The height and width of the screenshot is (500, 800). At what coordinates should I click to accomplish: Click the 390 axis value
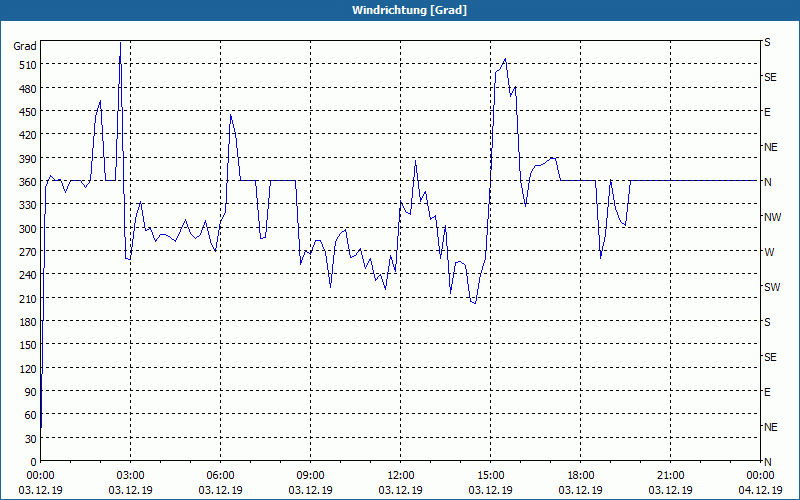point(27,159)
